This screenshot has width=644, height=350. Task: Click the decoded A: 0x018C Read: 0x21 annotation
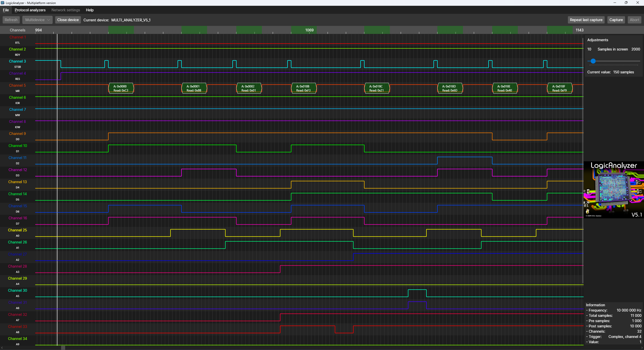tap(377, 88)
